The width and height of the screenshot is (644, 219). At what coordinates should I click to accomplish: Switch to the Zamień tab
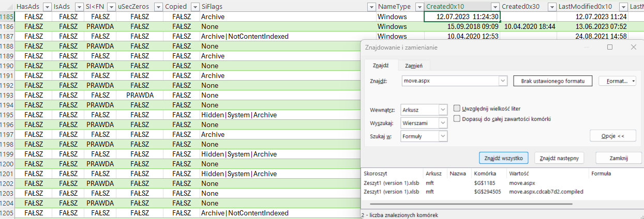pos(414,66)
